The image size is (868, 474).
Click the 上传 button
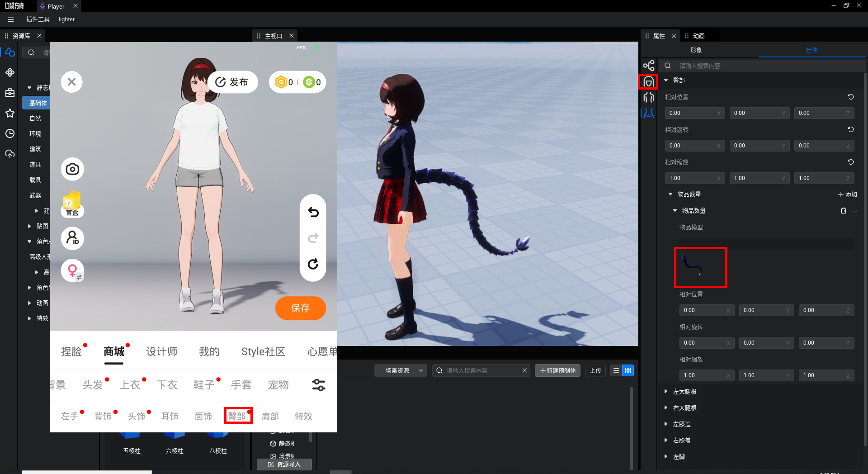click(595, 370)
